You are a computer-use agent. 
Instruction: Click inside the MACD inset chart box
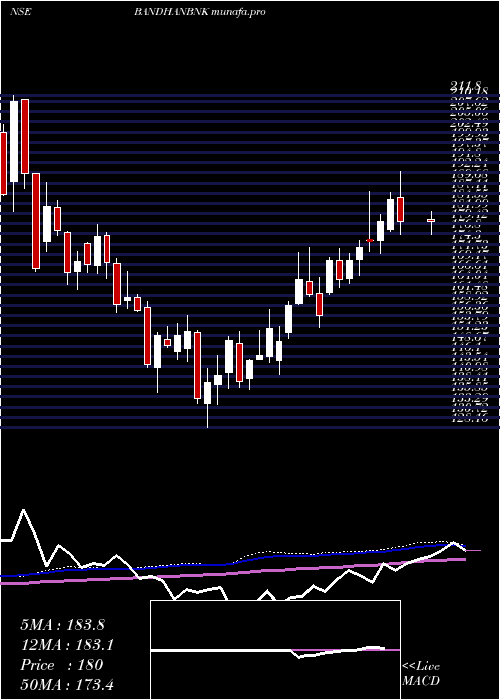(275, 650)
